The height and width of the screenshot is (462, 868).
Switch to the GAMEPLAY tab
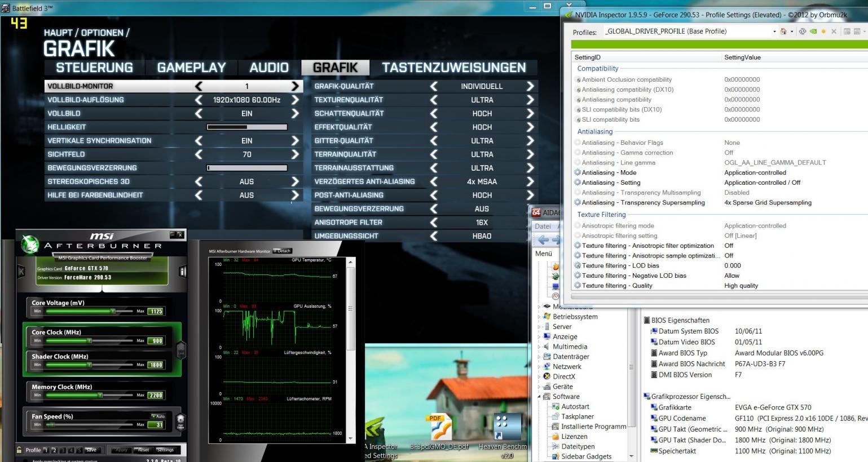pos(191,68)
